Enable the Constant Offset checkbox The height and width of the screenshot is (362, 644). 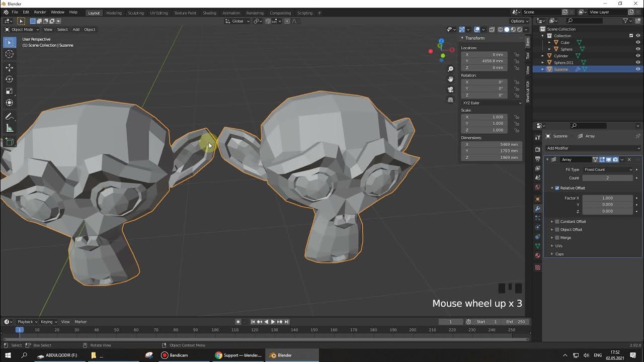click(x=557, y=222)
